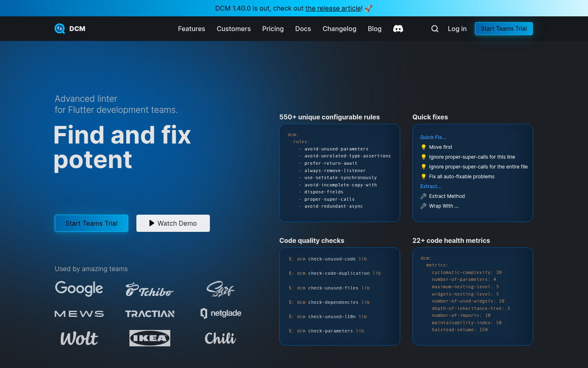Open the Pricing page

coord(273,29)
